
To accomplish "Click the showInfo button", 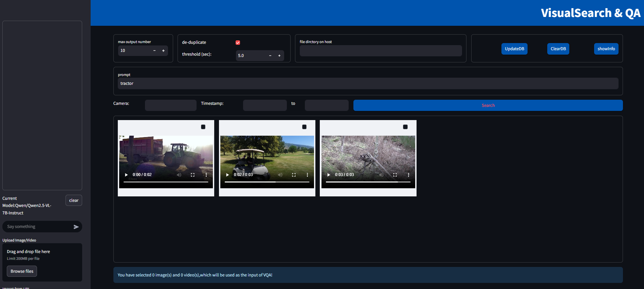I will click(606, 49).
